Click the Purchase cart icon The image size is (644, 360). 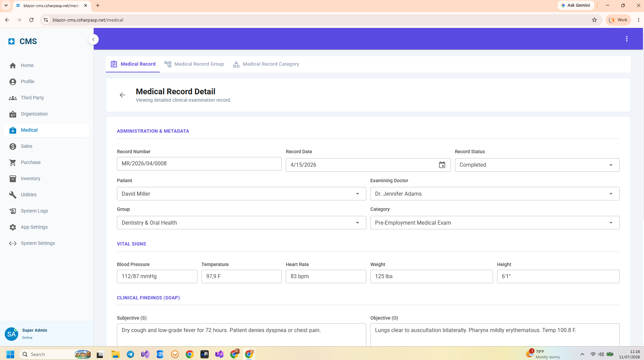tap(13, 163)
